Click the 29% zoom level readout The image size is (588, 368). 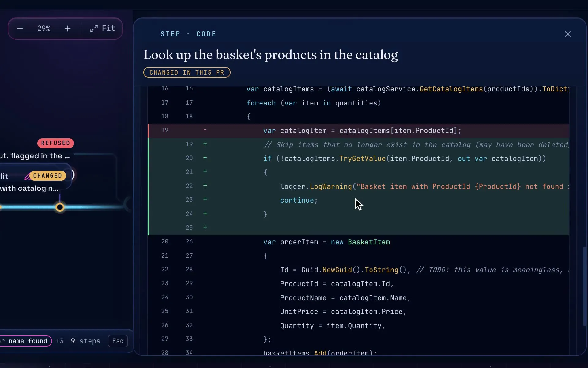(44, 29)
